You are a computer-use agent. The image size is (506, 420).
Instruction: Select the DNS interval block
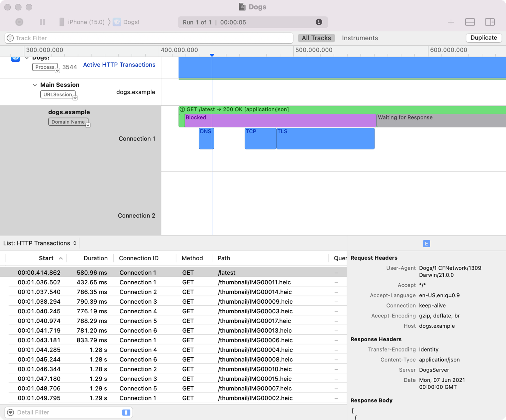[x=207, y=138]
